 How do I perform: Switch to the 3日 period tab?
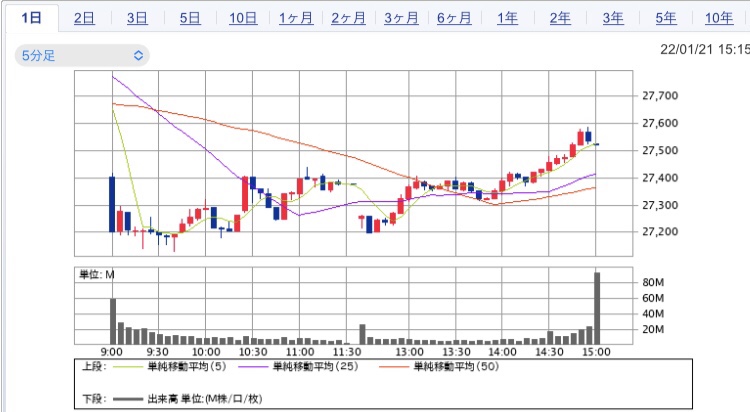[137, 18]
